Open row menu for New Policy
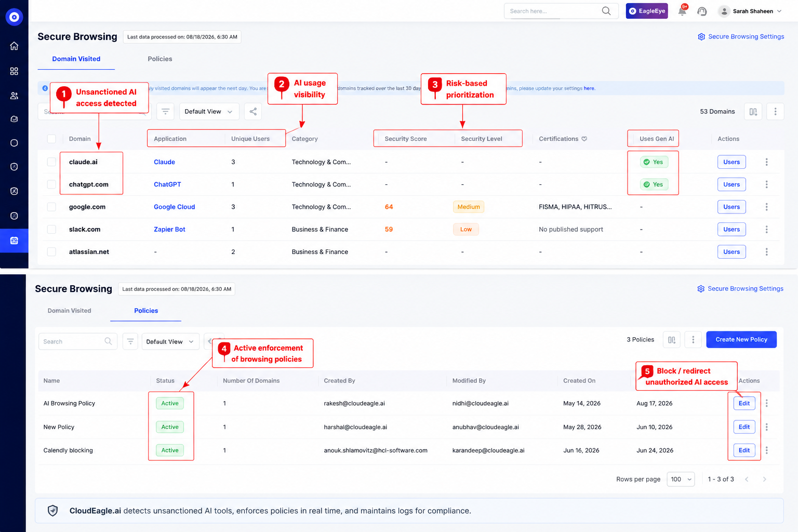798x532 pixels. click(x=766, y=427)
